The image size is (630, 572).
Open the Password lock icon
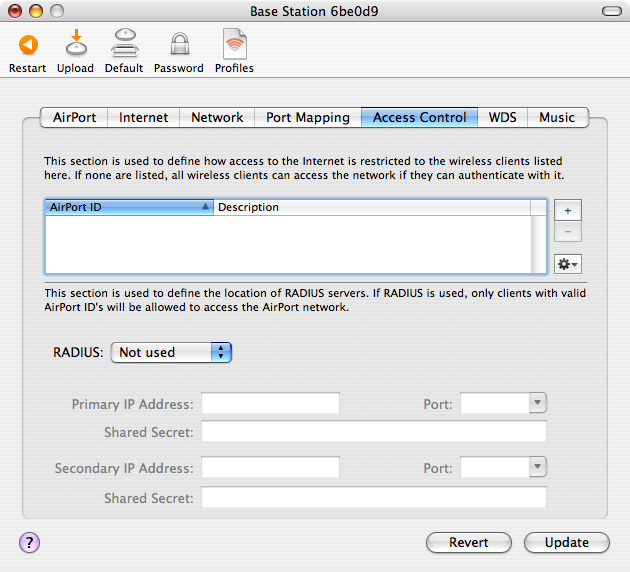(x=179, y=44)
